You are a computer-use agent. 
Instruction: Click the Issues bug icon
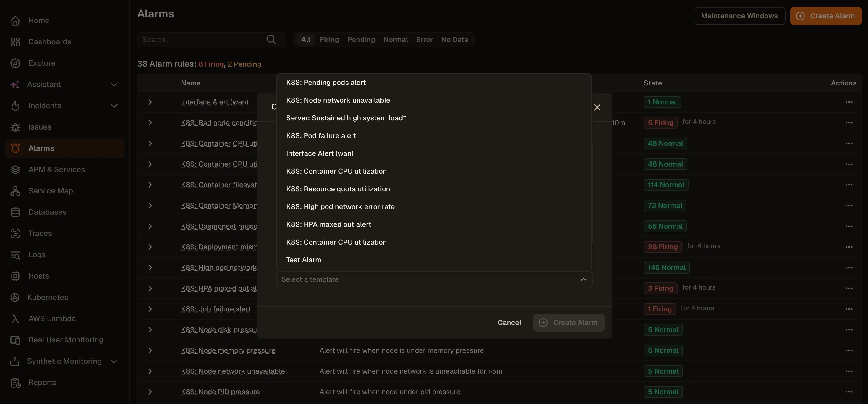[x=15, y=127]
